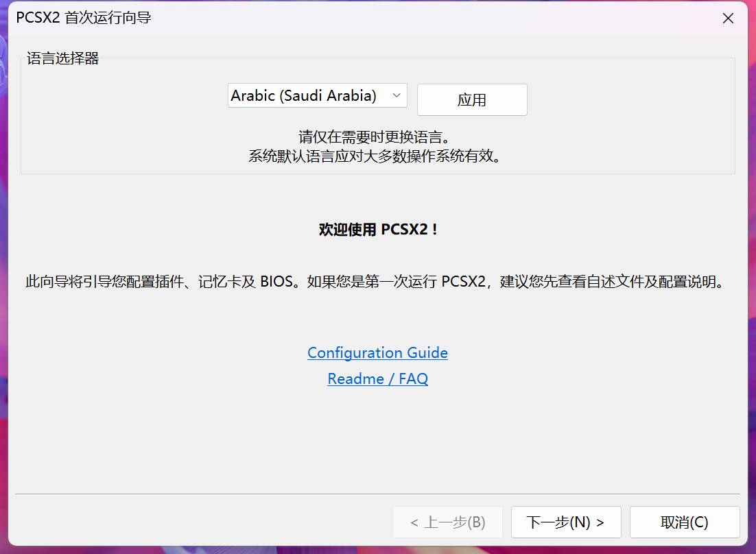Screen dimensions: 756x554
Task: Click the 语言选择器 group label
Action: click(62, 58)
